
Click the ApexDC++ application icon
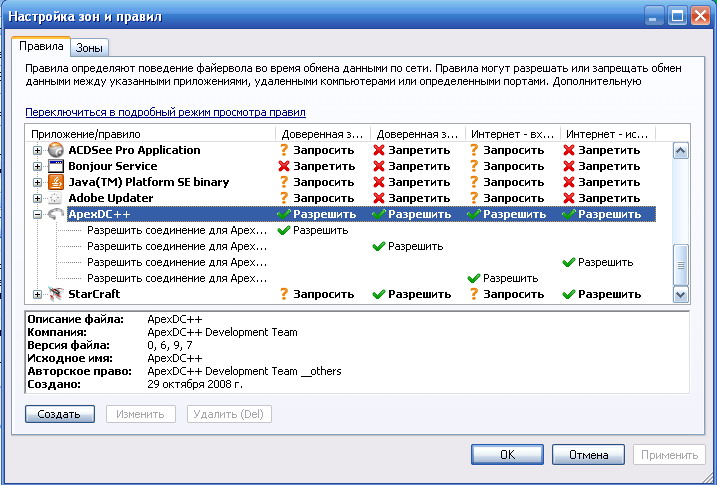tap(55, 214)
